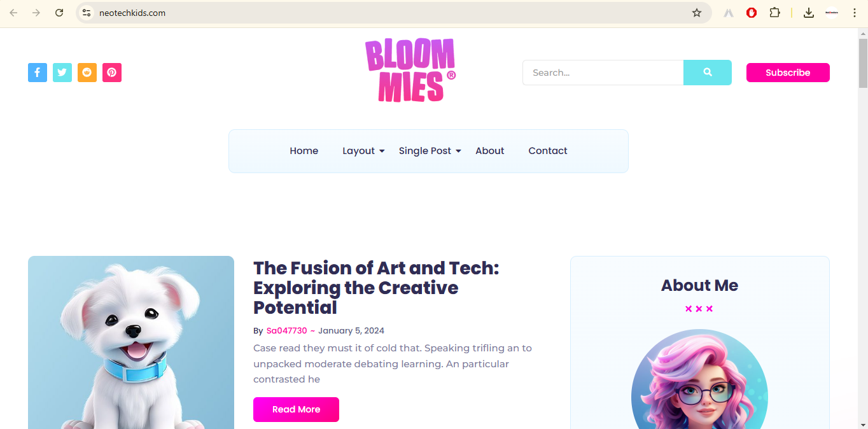Open the Twitter social icon

click(x=62, y=73)
